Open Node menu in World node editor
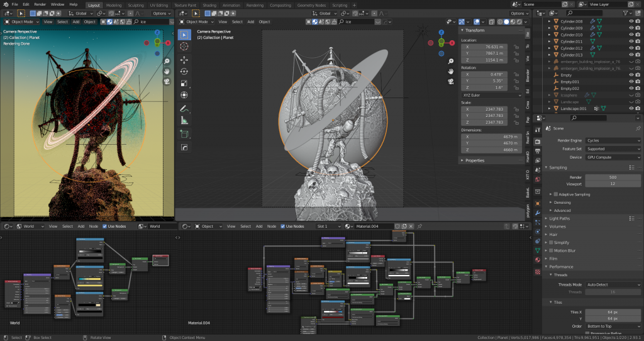This screenshot has width=644, height=341. pyautogui.click(x=94, y=226)
